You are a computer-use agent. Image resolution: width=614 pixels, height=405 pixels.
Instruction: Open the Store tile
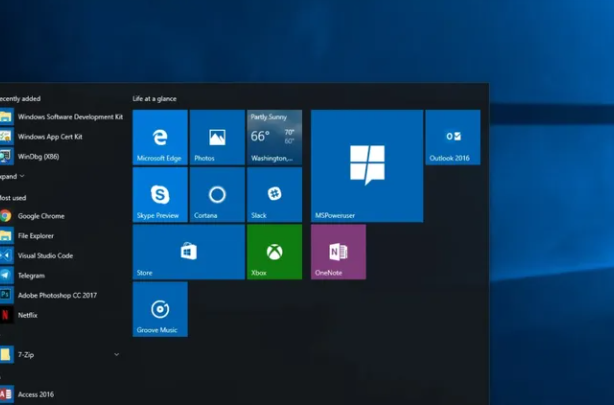[189, 252]
